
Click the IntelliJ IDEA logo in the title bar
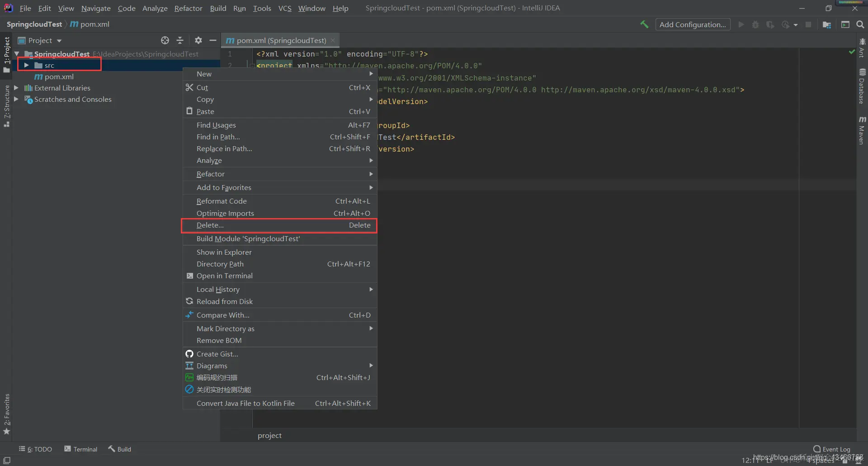8,8
